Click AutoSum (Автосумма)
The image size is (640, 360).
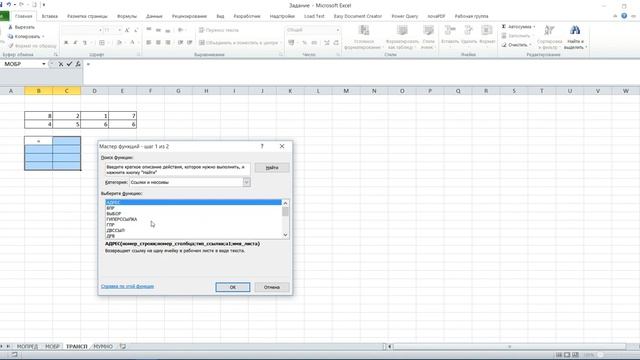(516, 27)
